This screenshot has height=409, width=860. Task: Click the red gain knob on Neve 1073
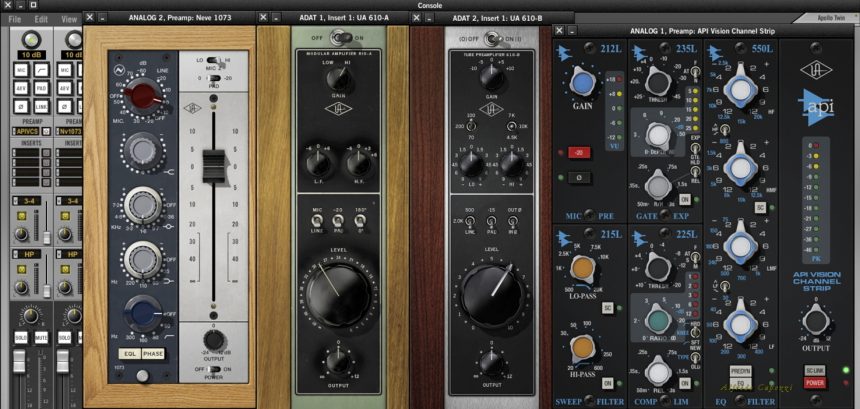142,96
